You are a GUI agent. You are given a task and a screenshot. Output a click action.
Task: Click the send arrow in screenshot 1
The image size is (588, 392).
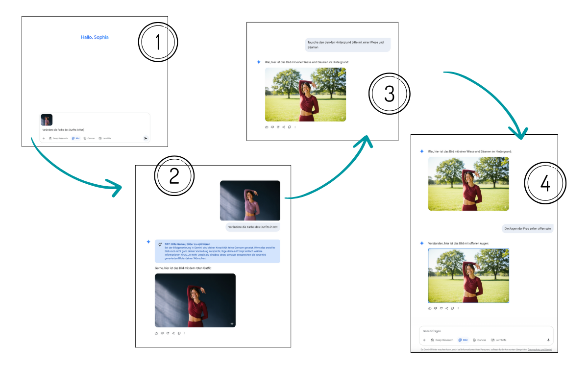click(x=146, y=139)
